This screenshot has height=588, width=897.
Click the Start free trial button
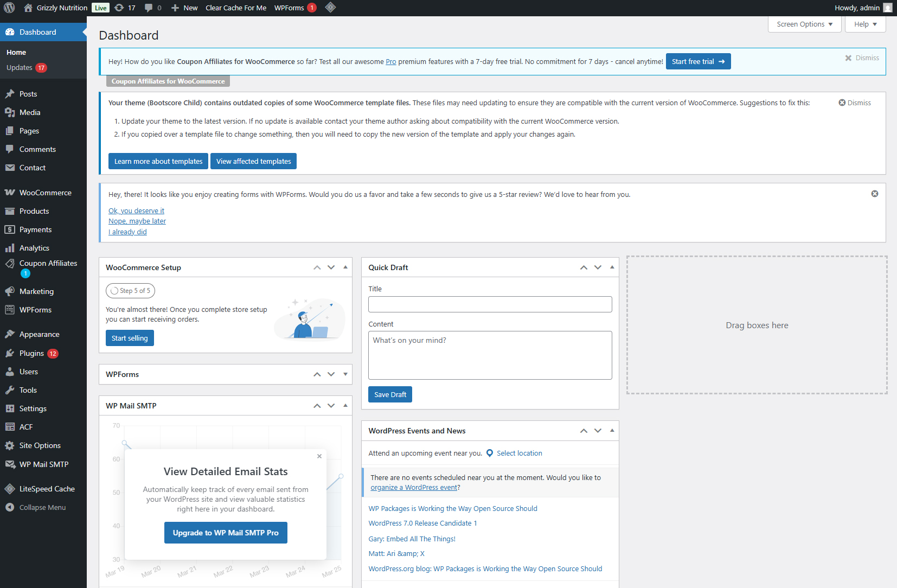click(698, 61)
